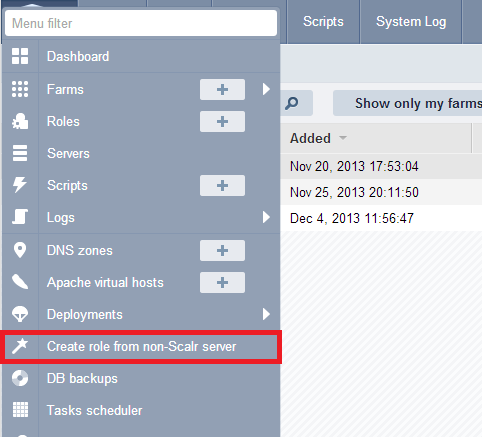This screenshot has height=437, width=482.
Task: Add a new DNS zone with plus button
Action: [x=222, y=250]
